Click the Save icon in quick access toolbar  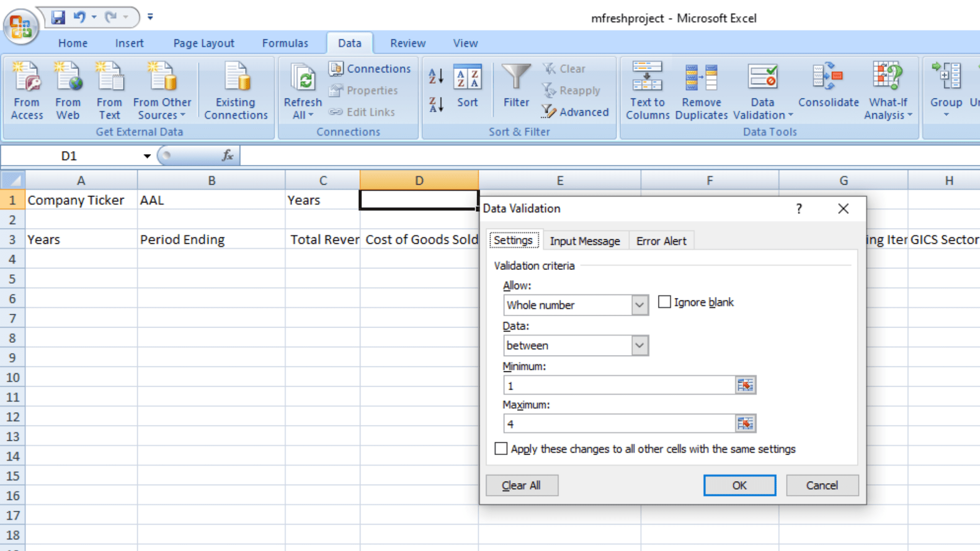point(58,17)
